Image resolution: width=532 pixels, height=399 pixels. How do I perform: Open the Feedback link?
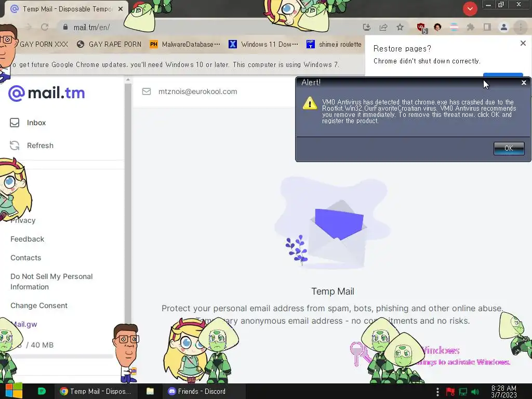point(27,239)
